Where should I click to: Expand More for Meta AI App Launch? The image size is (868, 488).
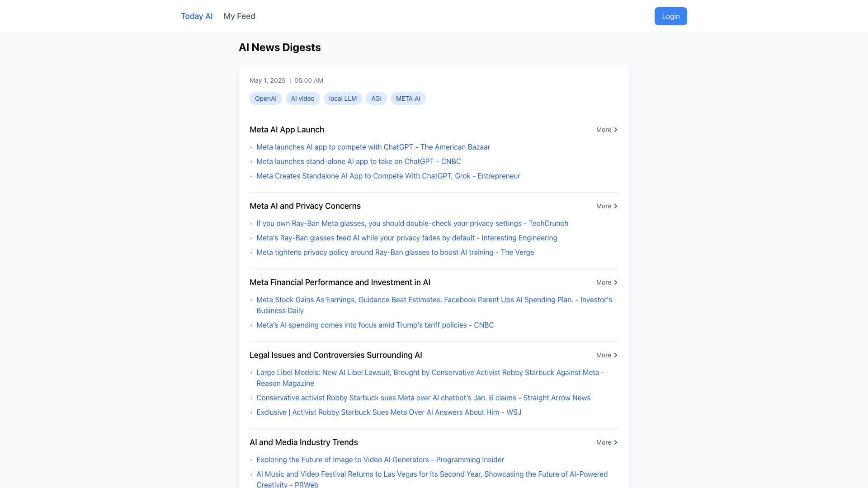pyautogui.click(x=607, y=130)
